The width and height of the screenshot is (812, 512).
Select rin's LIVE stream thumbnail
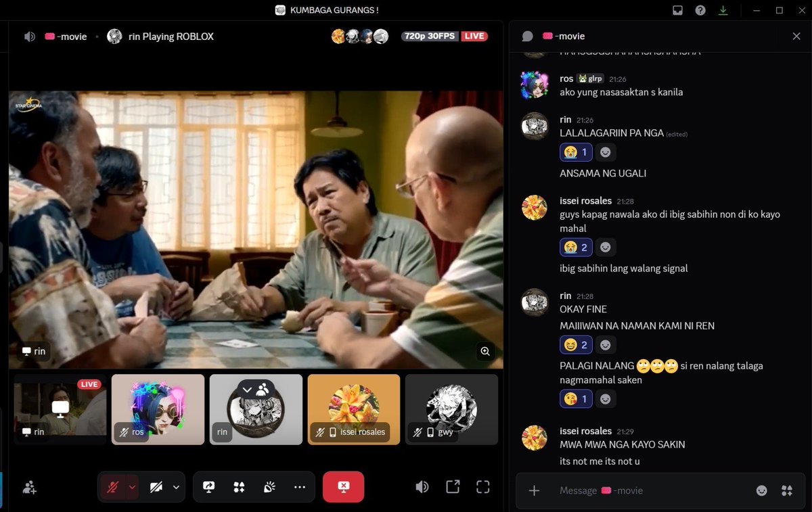coord(60,409)
